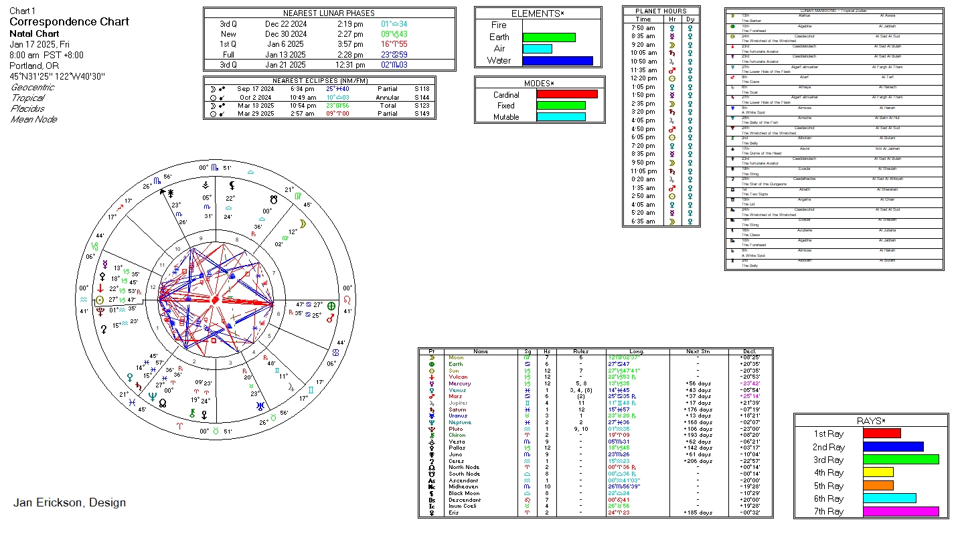
Task: Click the 'Dec 30 2024' New moon date
Action: [x=285, y=34]
